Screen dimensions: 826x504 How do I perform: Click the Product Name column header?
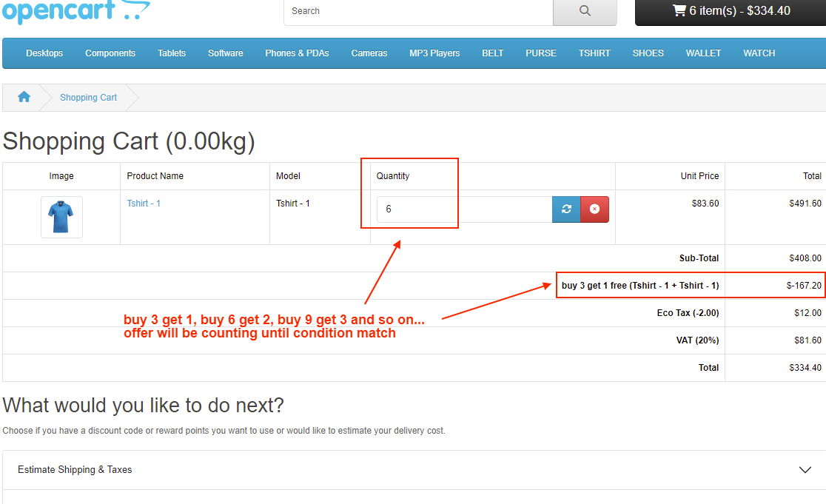click(155, 176)
